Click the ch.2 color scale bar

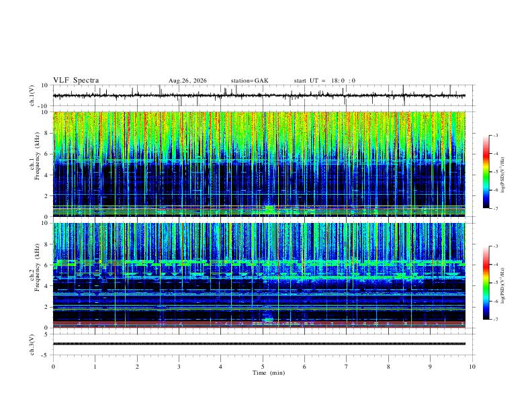(x=486, y=283)
